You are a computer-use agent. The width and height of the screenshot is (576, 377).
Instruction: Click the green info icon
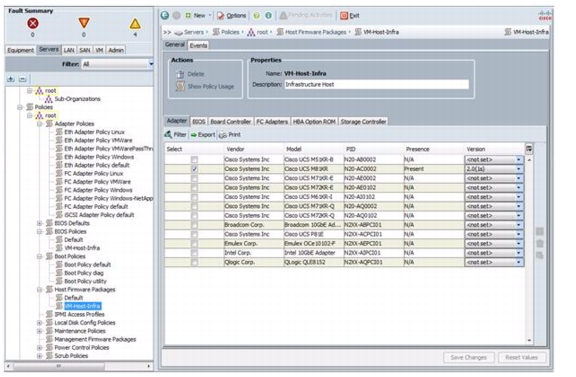(269, 15)
